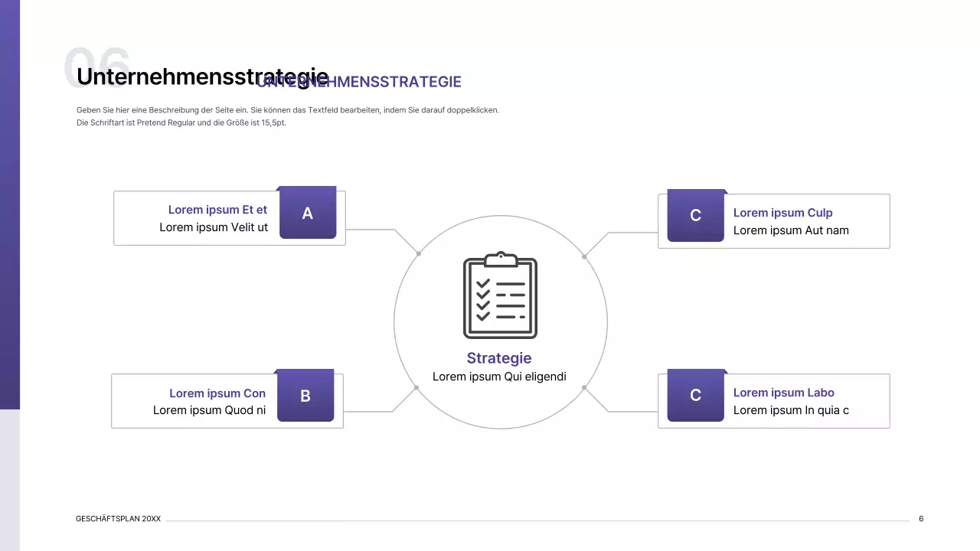Select the Lorem ipsum Culp text
This screenshot has height=551, width=980.
[x=783, y=213]
